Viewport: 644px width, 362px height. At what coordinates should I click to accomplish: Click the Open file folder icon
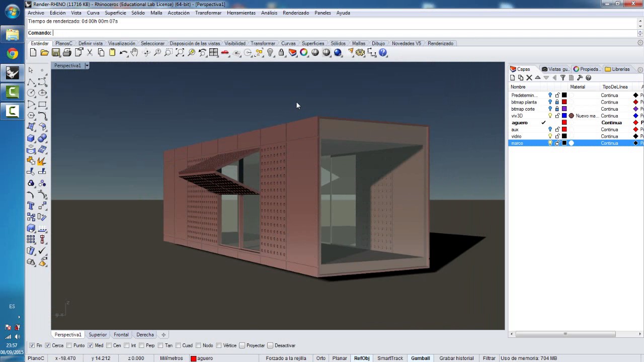pyautogui.click(x=44, y=52)
